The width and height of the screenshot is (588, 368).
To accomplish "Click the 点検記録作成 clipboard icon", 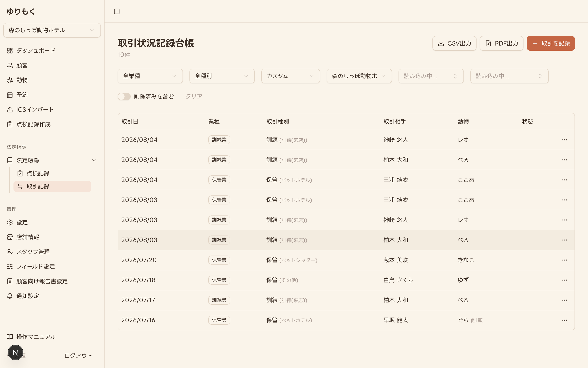I will (x=10, y=124).
